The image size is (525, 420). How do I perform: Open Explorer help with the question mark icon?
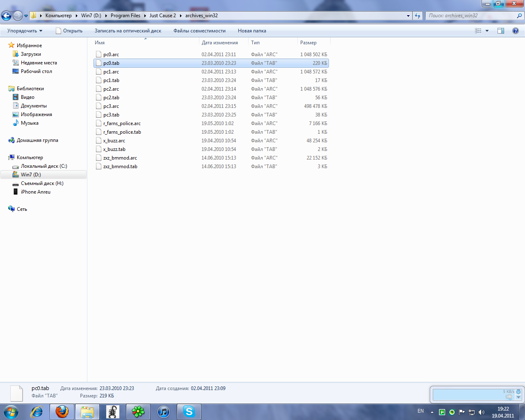pyautogui.click(x=516, y=31)
